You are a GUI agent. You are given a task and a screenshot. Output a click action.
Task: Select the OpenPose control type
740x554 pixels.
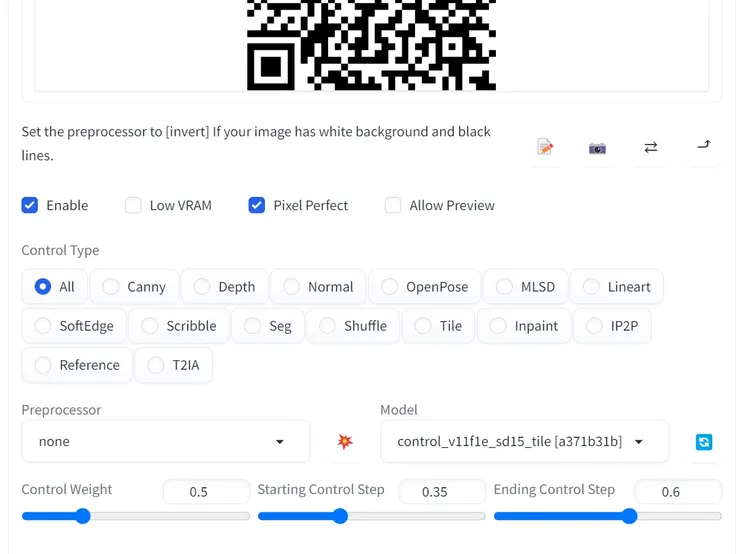[x=425, y=286]
